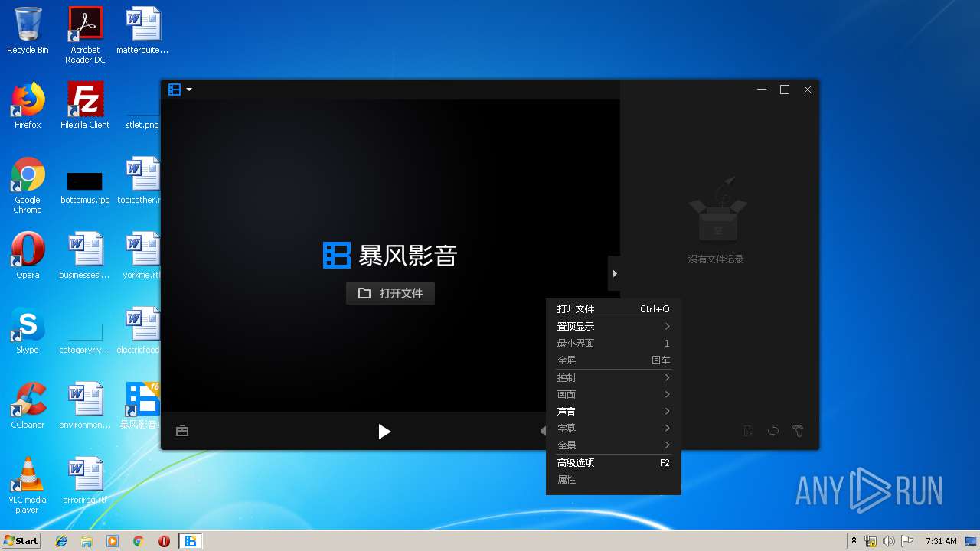Click the network icon in the system tray

(871, 541)
